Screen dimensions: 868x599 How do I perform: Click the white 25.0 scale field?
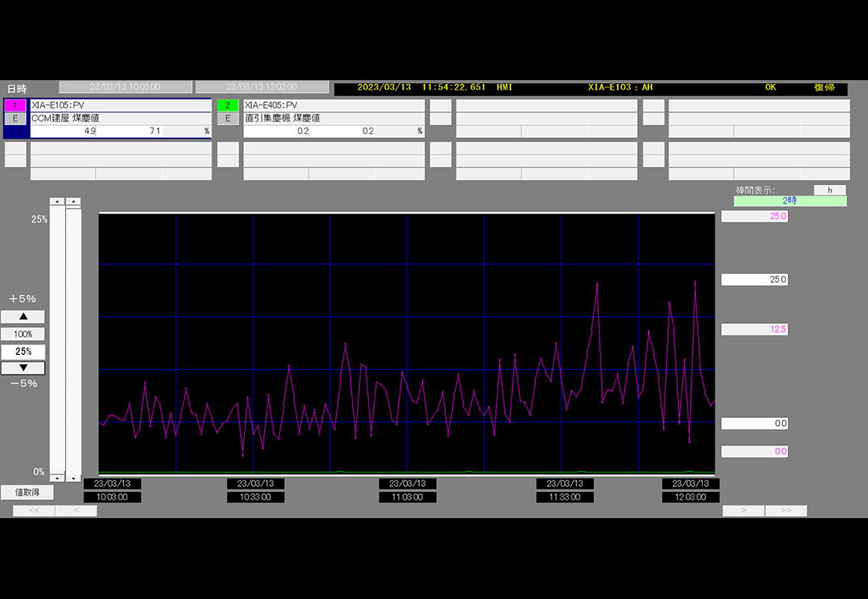[754, 279]
